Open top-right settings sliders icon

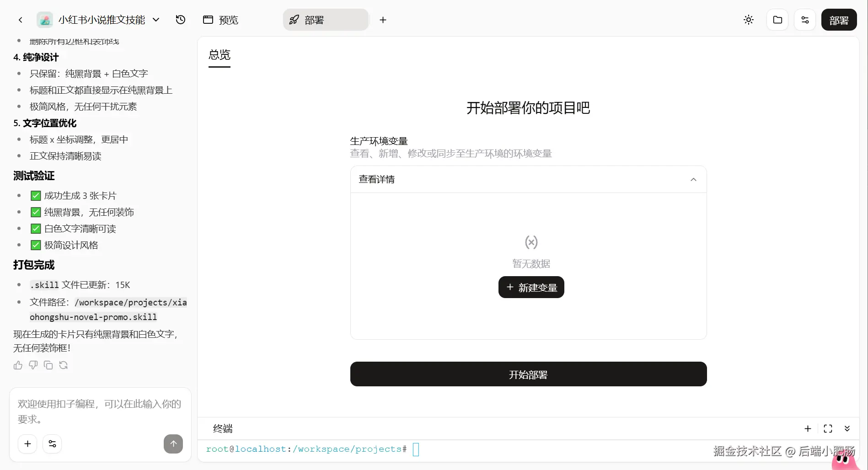coord(805,20)
